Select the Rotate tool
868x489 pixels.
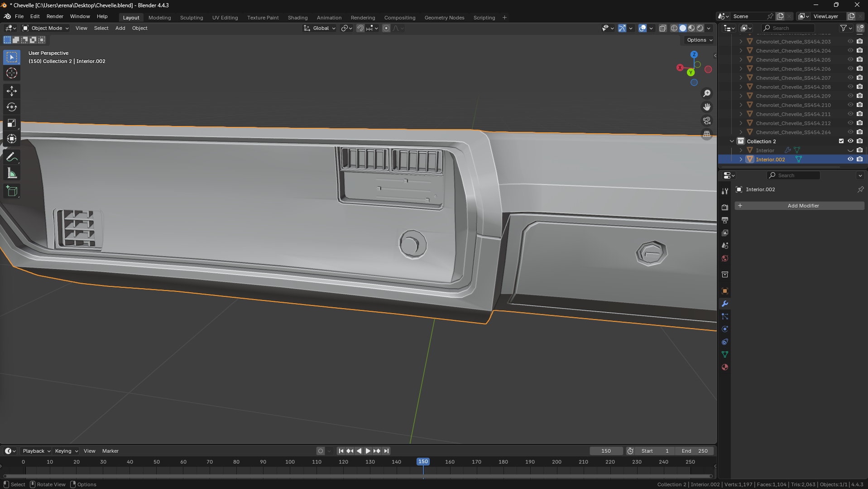[12, 107]
